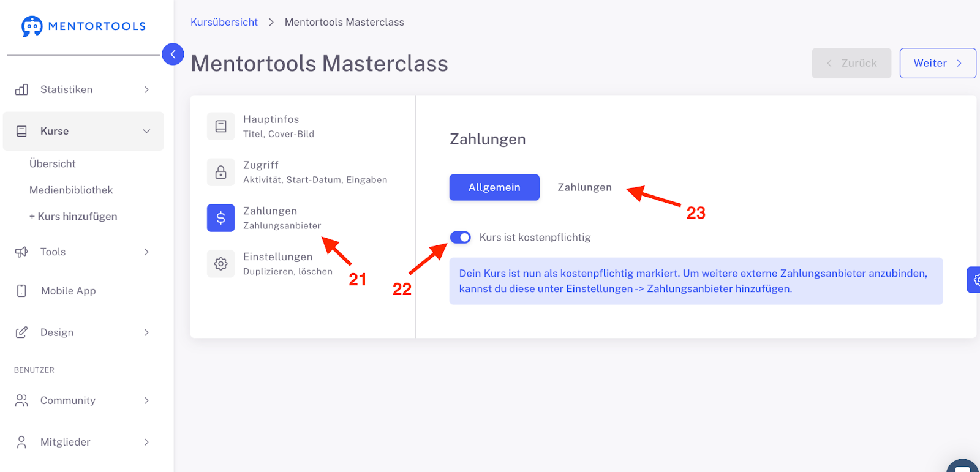Switch to the Zahlungen tab

(x=584, y=187)
